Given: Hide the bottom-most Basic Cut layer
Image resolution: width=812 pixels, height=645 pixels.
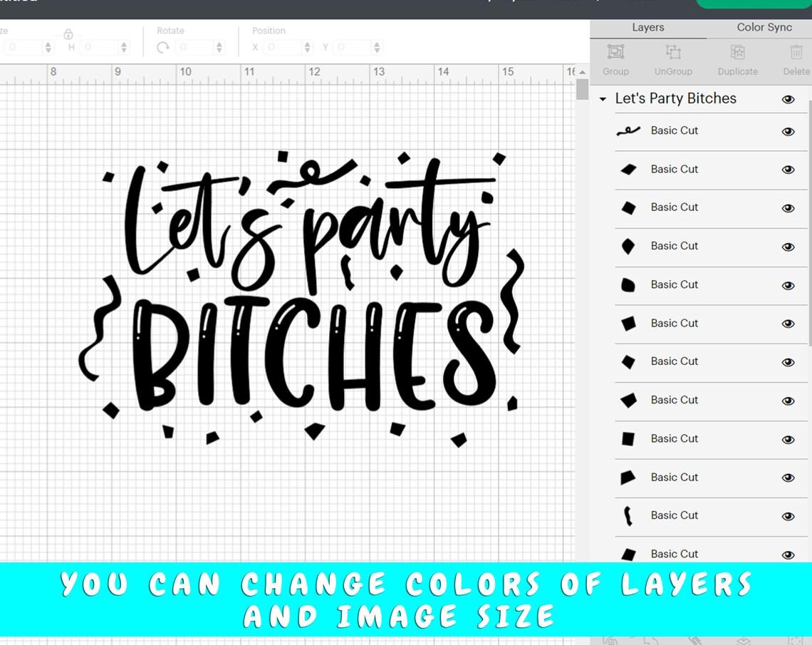Looking at the screenshot, I should pos(788,554).
